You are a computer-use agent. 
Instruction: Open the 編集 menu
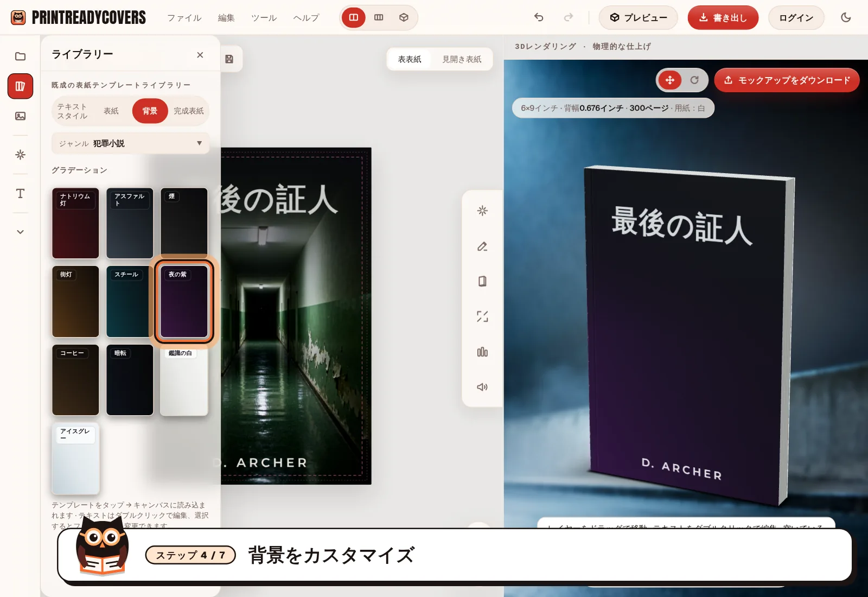point(226,18)
